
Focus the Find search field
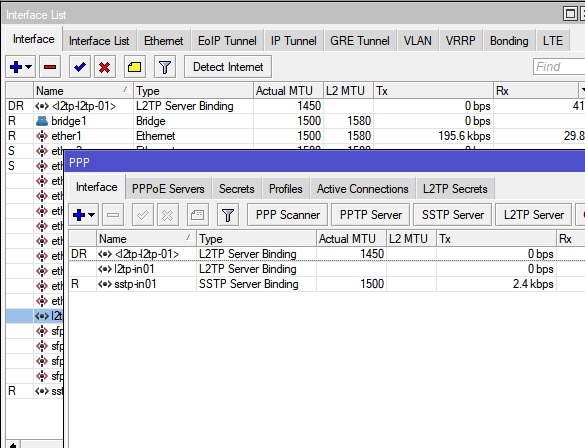[559, 67]
